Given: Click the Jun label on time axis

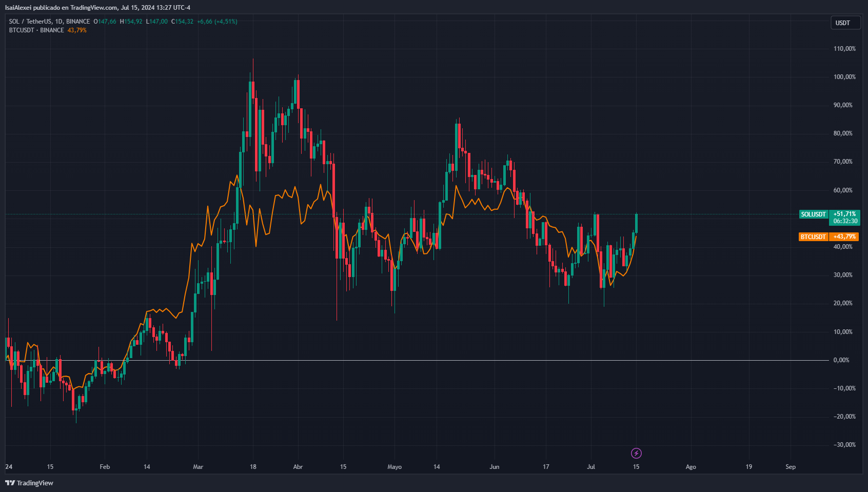Looking at the screenshot, I should [x=495, y=467].
